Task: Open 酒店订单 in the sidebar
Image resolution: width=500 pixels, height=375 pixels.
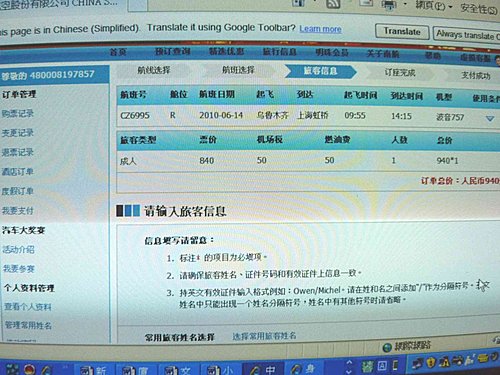Action: (x=18, y=172)
